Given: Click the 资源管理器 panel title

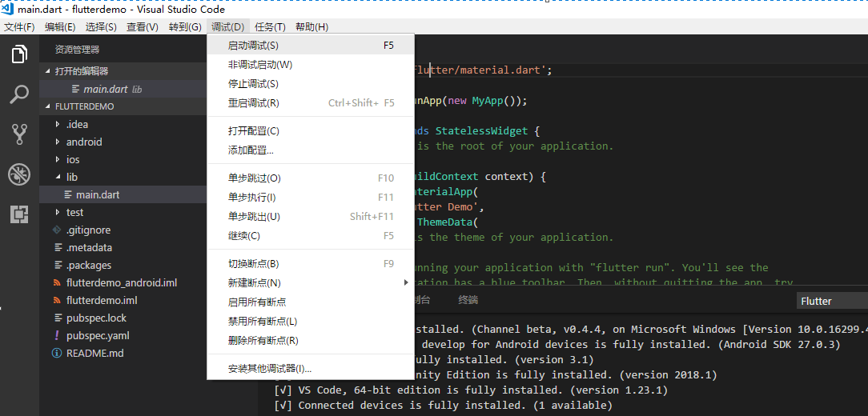Looking at the screenshot, I should tap(78, 50).
